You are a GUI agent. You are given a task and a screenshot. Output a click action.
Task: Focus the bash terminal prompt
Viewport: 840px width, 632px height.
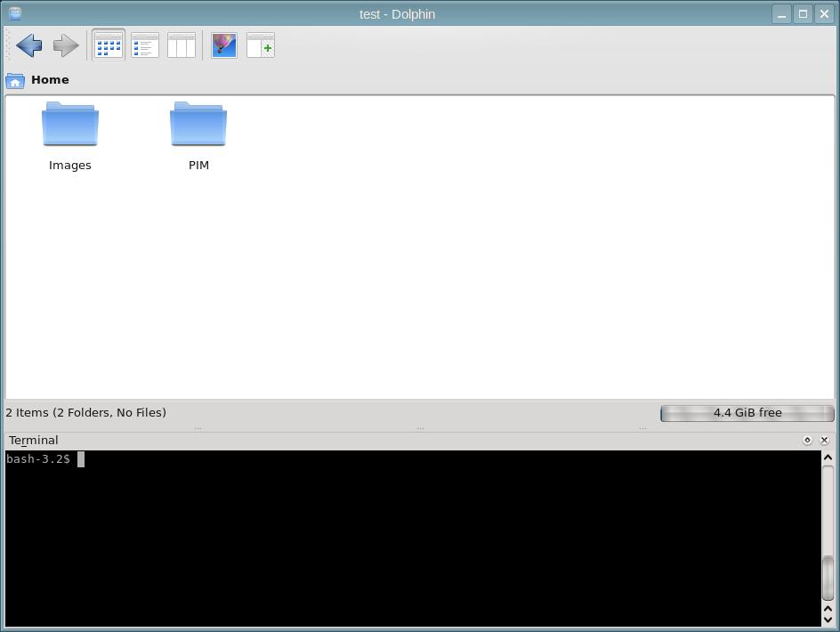[x=413, y=538]
